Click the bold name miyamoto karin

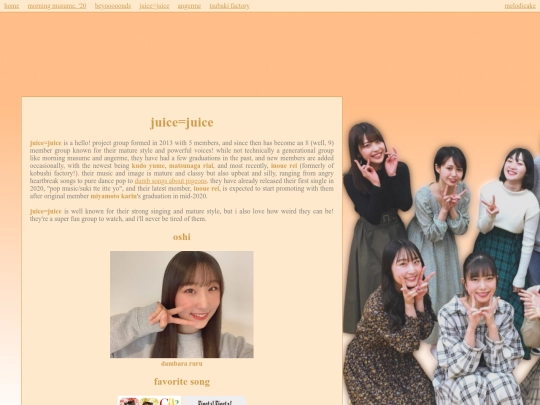click(x=113, y=196)
